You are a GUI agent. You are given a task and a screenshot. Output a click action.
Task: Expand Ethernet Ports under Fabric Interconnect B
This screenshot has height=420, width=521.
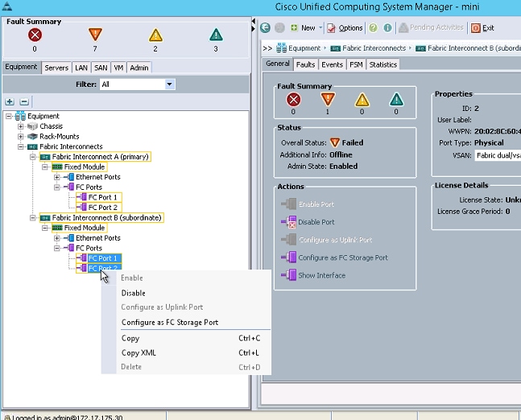coord(57,238)
